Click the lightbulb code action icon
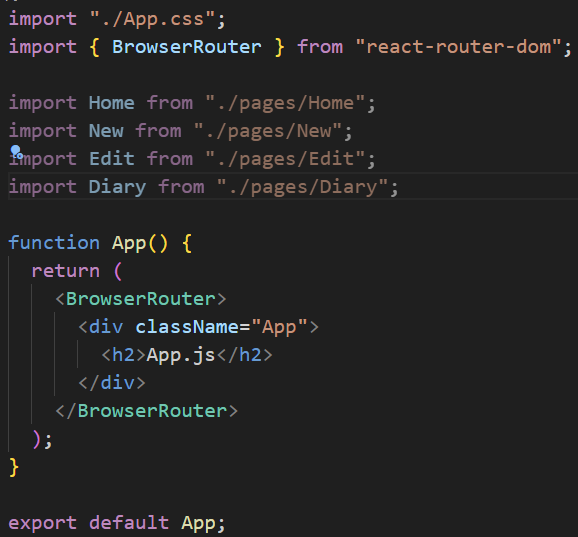Viewport: 578px width, 537px height. (x=16, y=151)
